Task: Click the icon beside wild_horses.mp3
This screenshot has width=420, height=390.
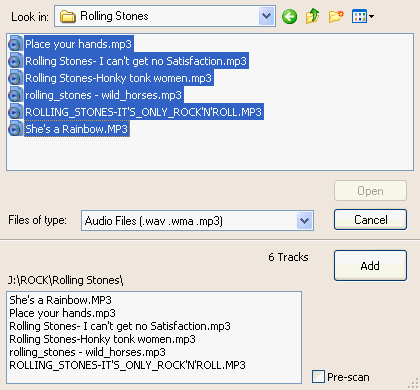Action: [15, 95]
